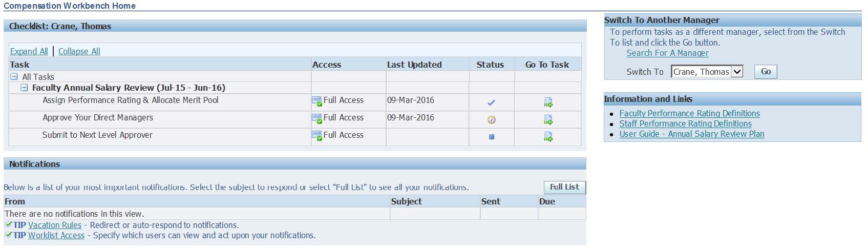Click Go button to switch manager
Viewport: 868px width, 249px height.
[766, 72]
